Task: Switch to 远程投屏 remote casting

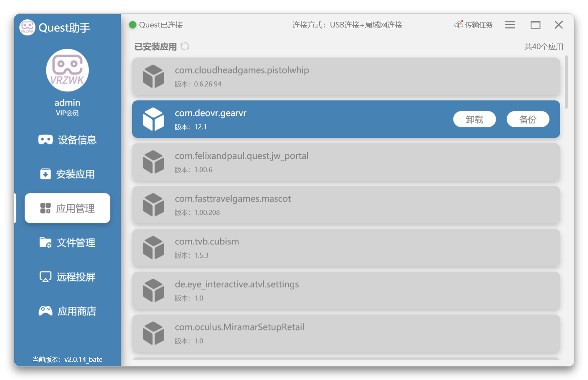Action: click(67, 277)
